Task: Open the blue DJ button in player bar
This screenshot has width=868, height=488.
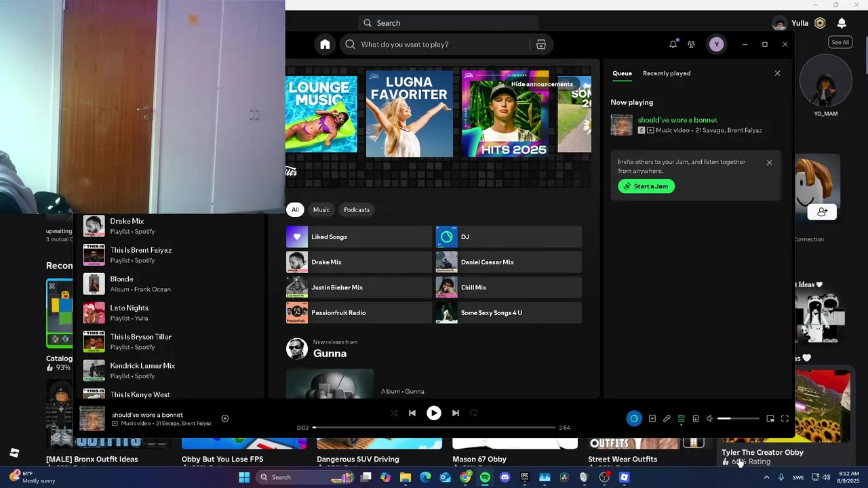Action: (634, 418)
